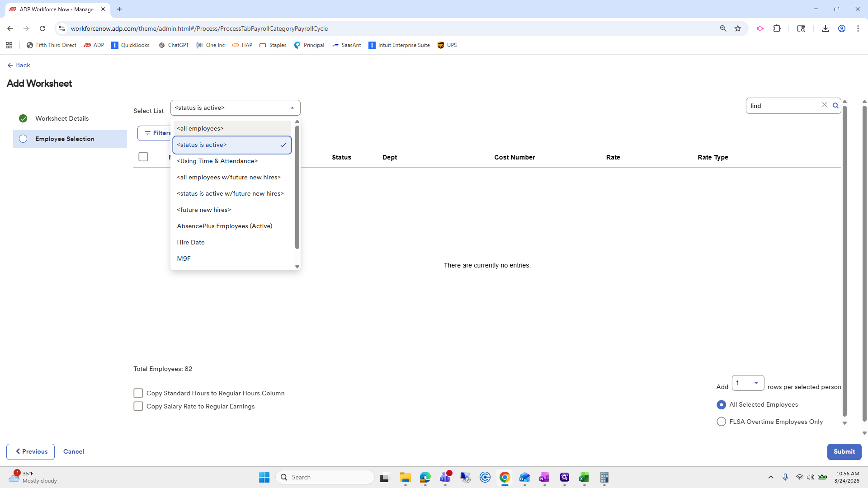Open a new browser tab
This screenshot has height=488, width=868.
pos(119,9)
